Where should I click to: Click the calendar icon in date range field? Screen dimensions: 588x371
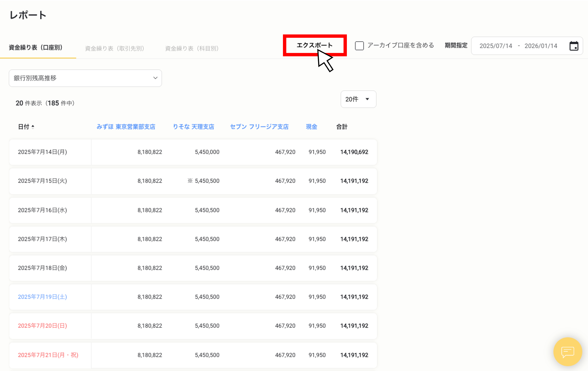[x=574, y=46]
